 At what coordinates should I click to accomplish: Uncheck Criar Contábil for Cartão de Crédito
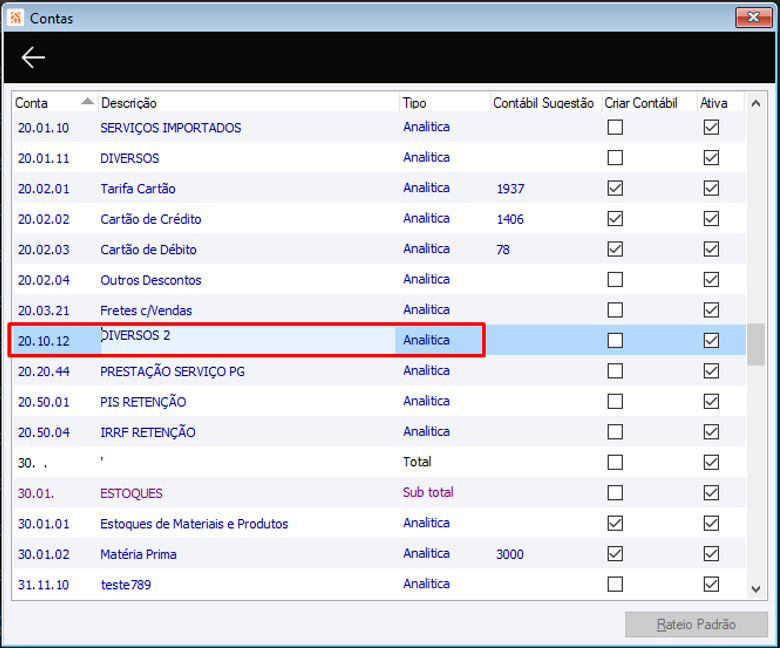pos(615,219)
